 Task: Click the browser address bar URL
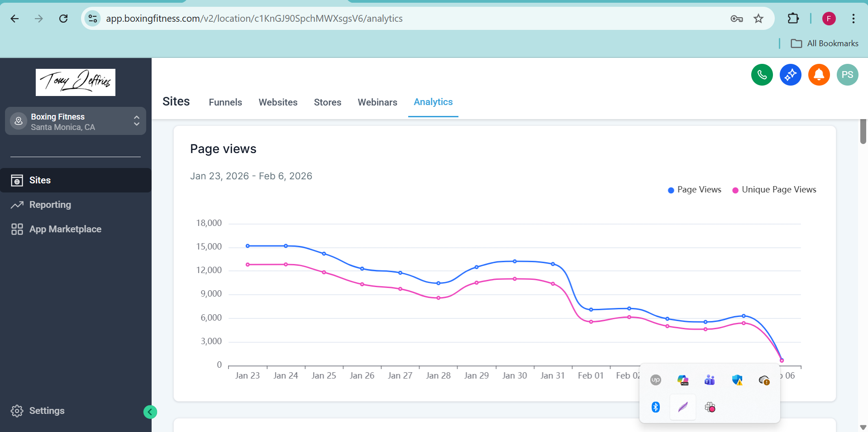pyautogui.click(x=254, y=19)
